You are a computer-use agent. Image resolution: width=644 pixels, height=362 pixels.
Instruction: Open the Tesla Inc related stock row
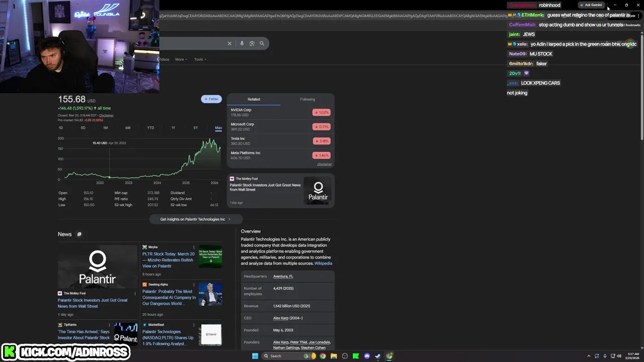coord(280,141)
